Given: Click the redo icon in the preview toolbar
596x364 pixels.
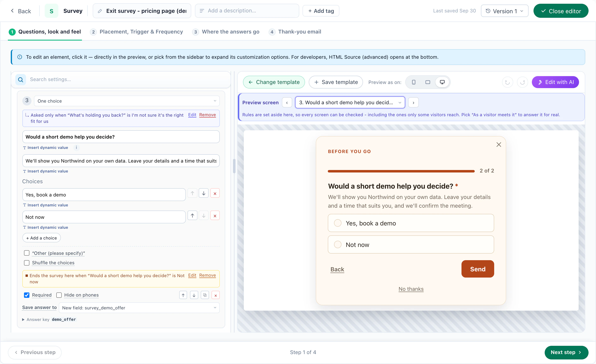Looking at the screenshot, I should (x=522, y=82).
